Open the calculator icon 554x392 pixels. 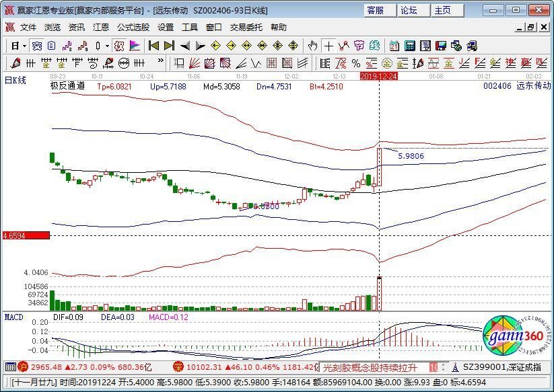(409, 46)
